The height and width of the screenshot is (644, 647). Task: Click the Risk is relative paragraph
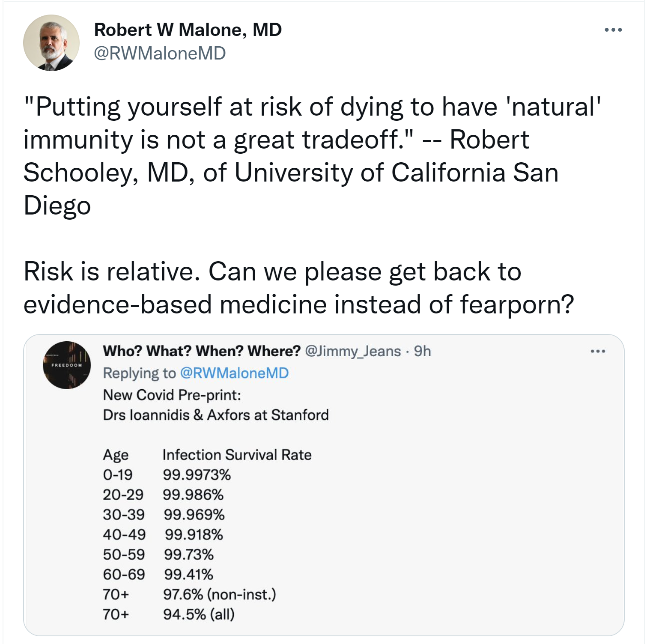pos(298,288)
